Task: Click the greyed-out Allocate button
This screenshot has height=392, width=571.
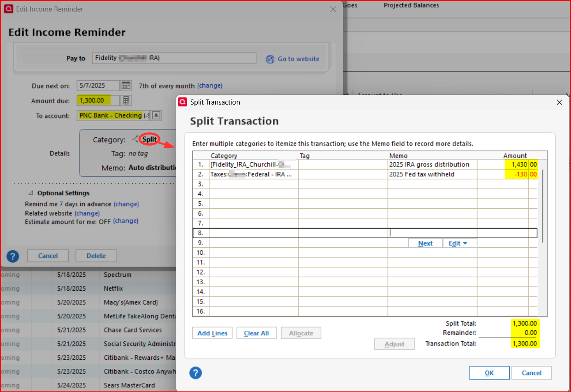Action: [301, 333]
